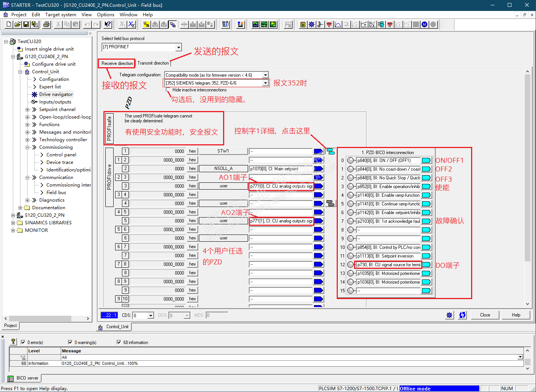Click round bit indicator for p730 row
Screen dimensions: 536x392
351,265
